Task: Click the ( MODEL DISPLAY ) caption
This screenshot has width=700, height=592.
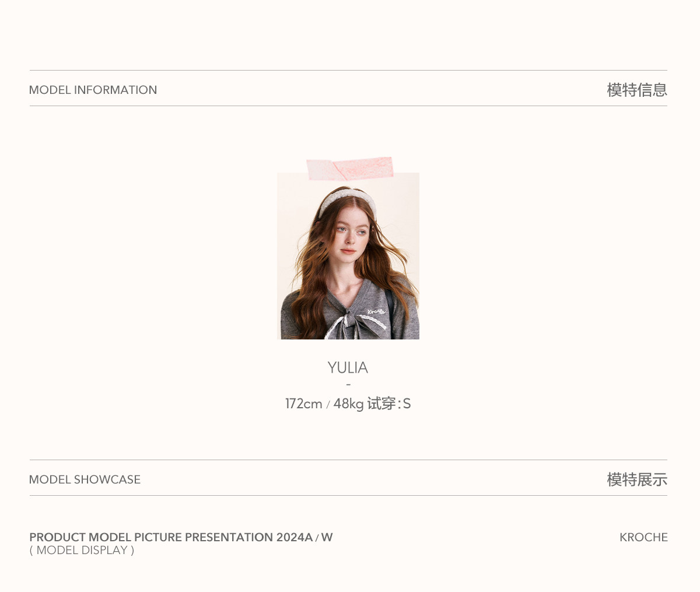Action: [x=82, y=551]
